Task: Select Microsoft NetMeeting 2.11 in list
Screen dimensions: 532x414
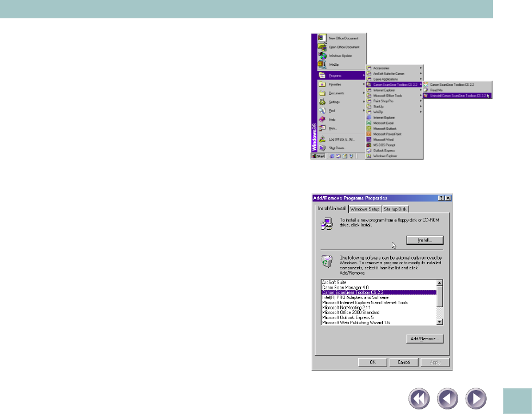Action: pyautogui.click(x=379, y=308)
